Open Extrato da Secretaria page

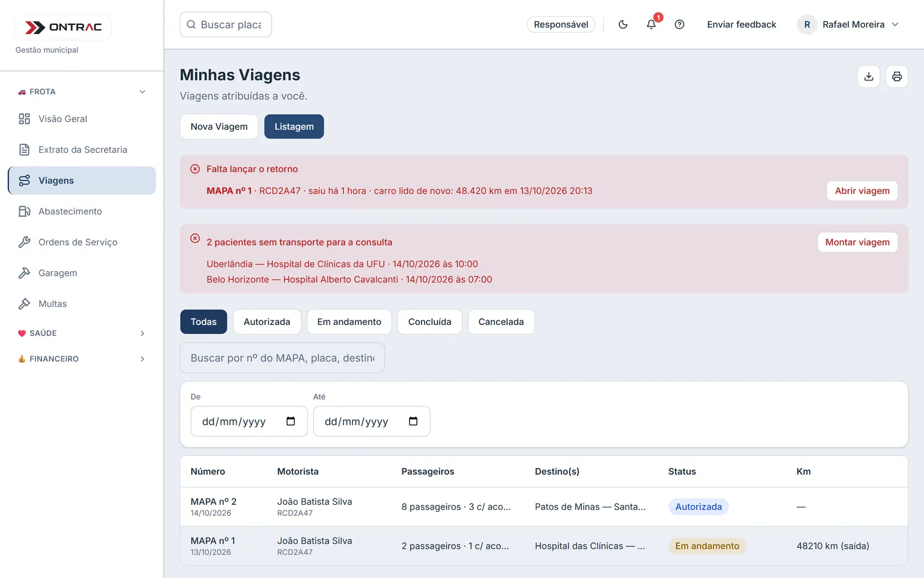82,150
